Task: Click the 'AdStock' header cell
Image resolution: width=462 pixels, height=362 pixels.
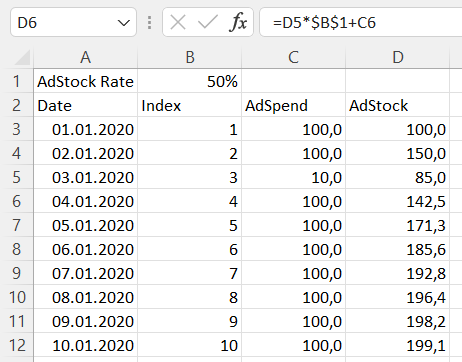Action: point(398,105)
